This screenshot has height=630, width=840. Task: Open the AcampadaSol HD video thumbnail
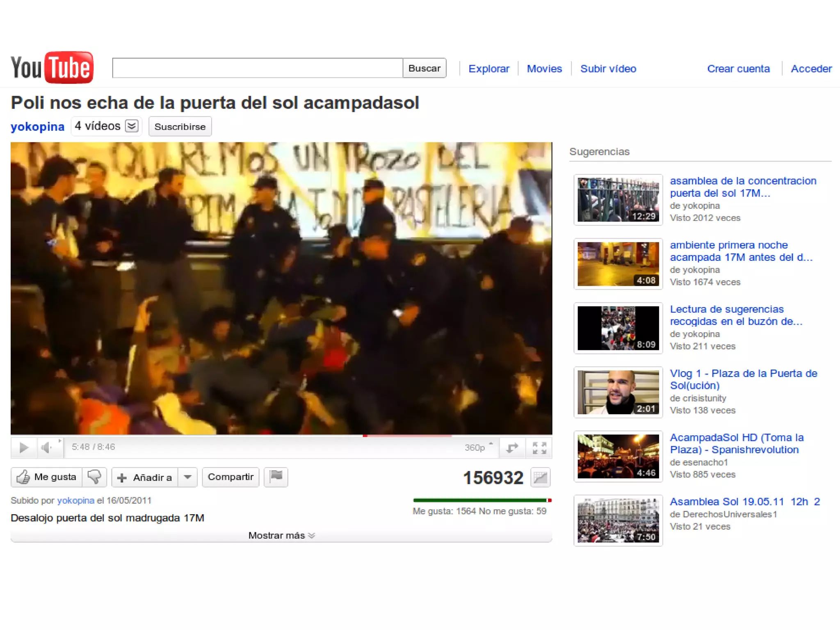(x=618, y=456)
